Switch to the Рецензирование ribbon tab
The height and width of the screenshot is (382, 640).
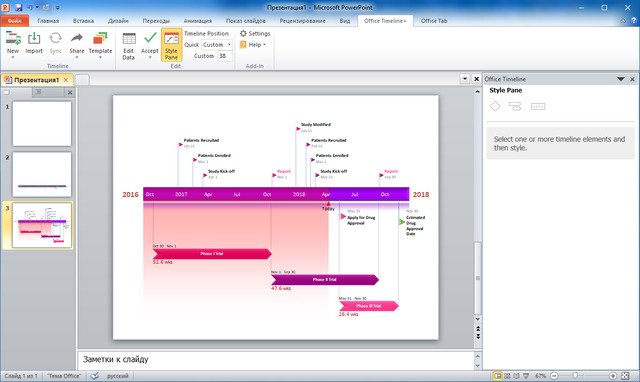coord(302,21)
